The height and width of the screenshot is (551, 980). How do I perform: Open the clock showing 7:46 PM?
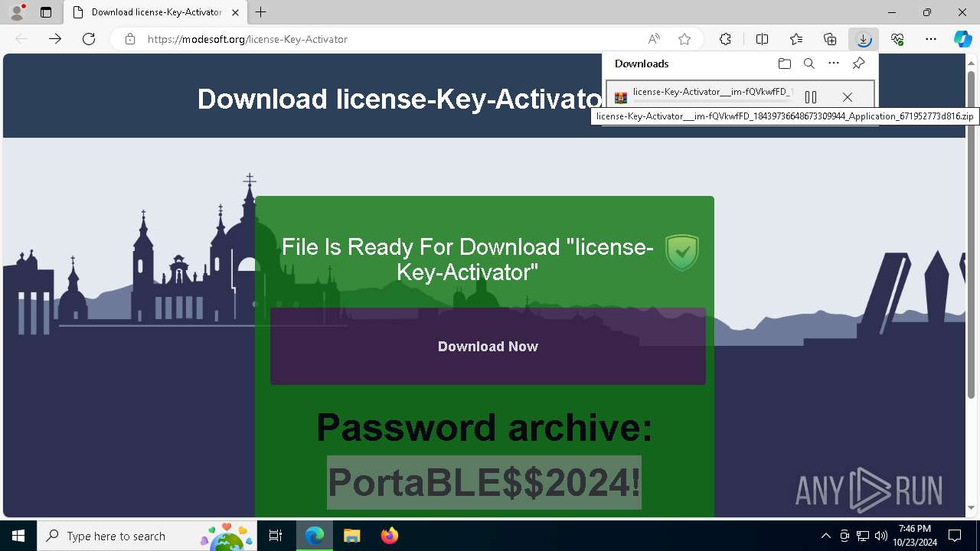click(x=914, y=536)
